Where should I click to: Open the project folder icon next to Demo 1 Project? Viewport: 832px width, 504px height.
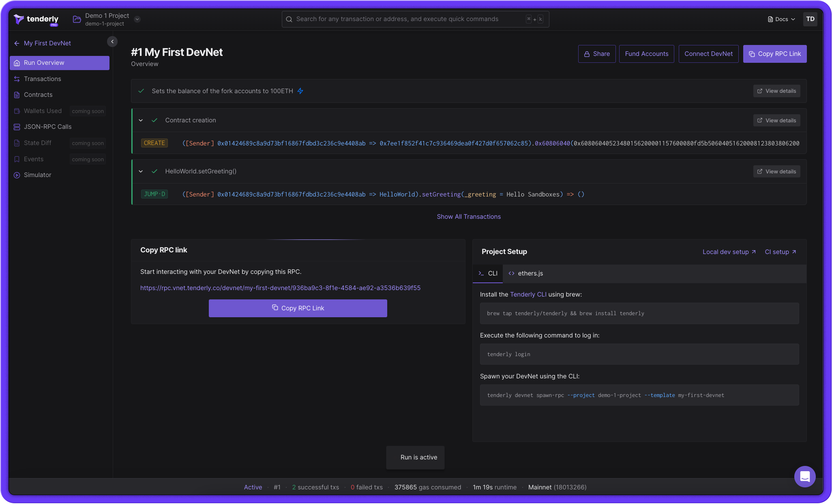pyautogui.click(x=77, y=19)
